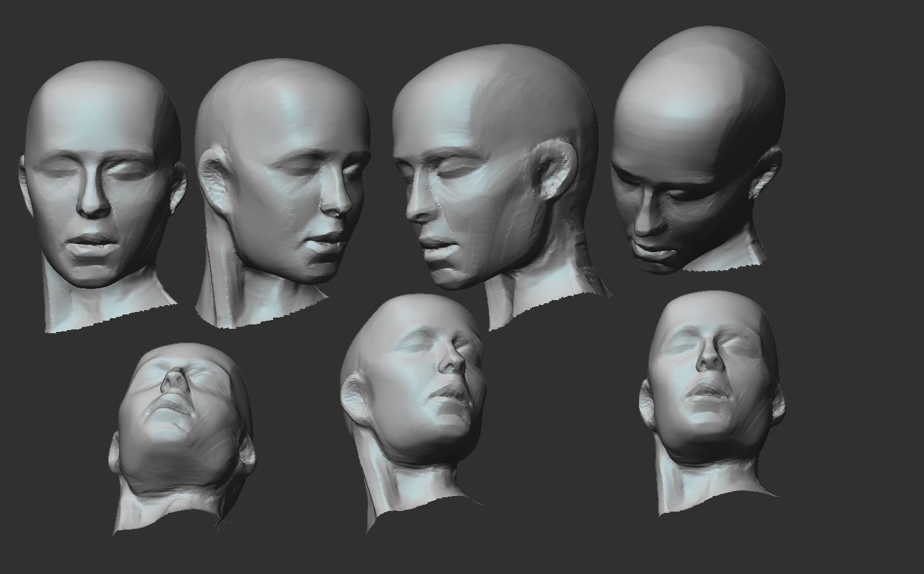The height and width of the screenshot is (574, 924).
Task: Click the nose tip of left-facing profile head
Action: pyautogui.click(x=411, y=212)
